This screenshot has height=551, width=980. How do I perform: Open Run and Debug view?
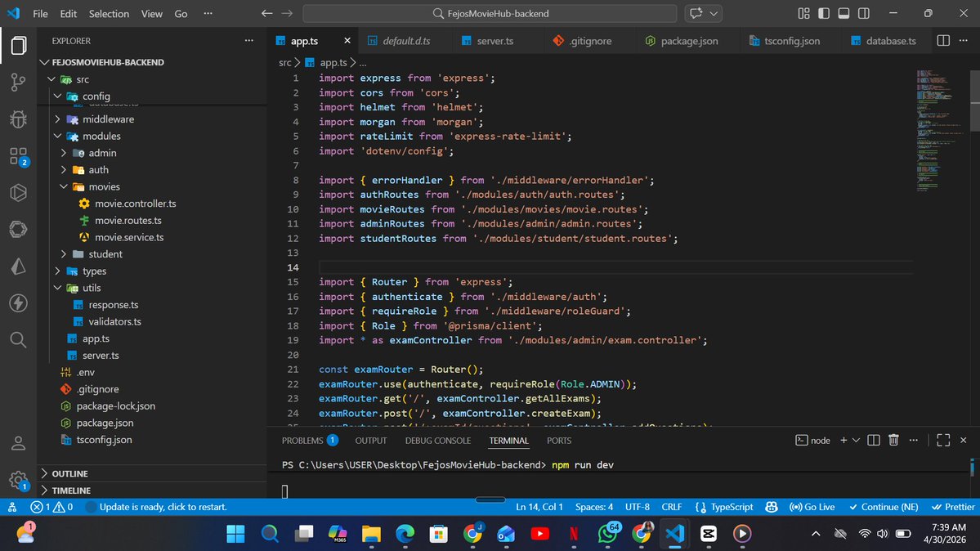(x=19, y=119)
